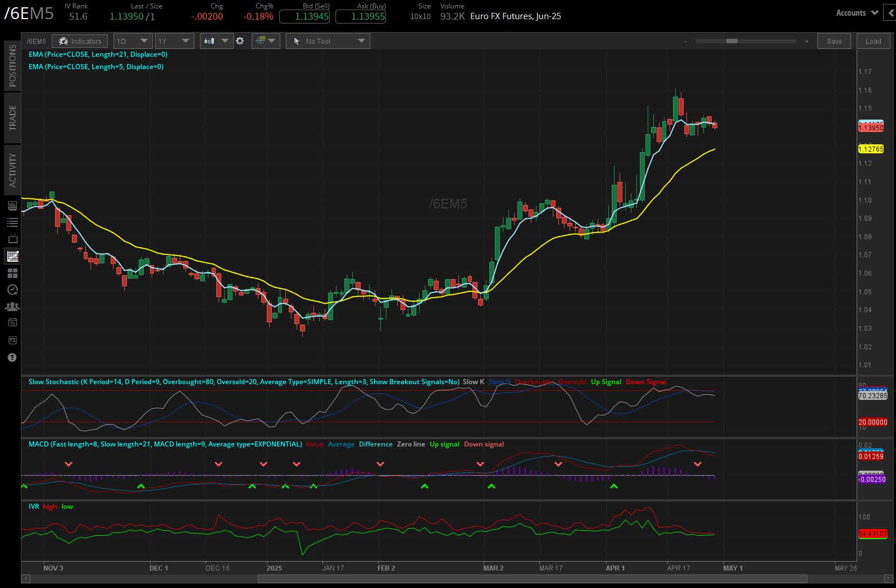Click the Ask (Buy) 1.13955 price box
The image size is (896, 588).
[x=361, y=16]
